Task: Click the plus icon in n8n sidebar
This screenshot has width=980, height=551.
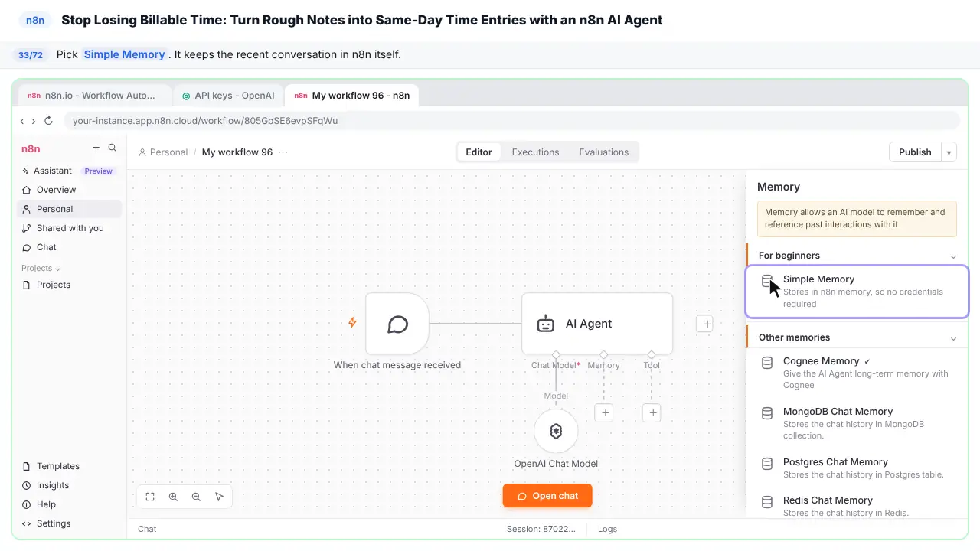Action: click(x=96, y=148)
